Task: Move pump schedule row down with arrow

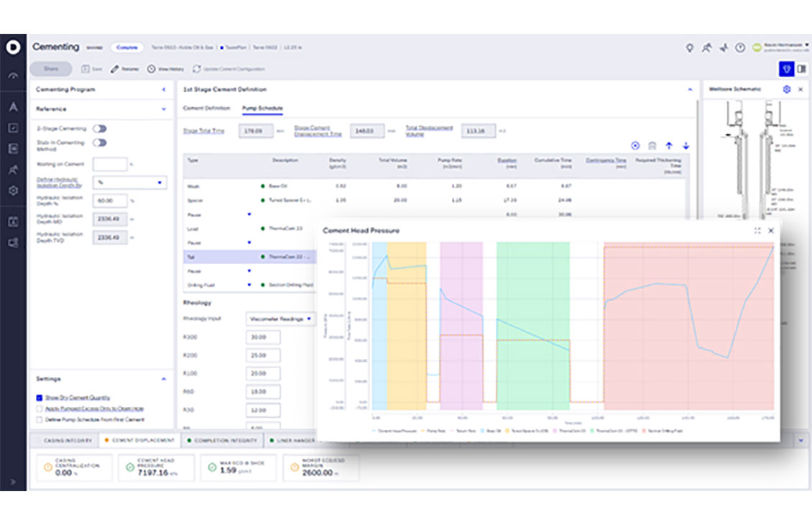Action: click(x=686, y=145)
